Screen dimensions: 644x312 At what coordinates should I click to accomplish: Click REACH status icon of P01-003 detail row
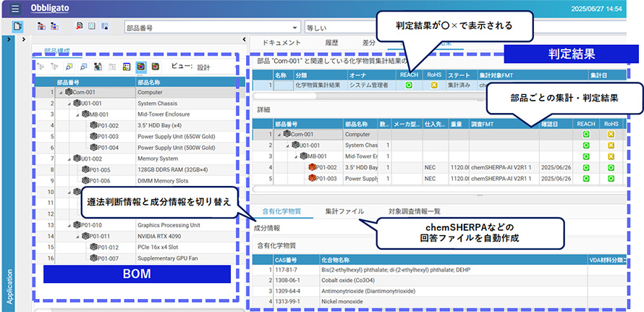point(586,179)
